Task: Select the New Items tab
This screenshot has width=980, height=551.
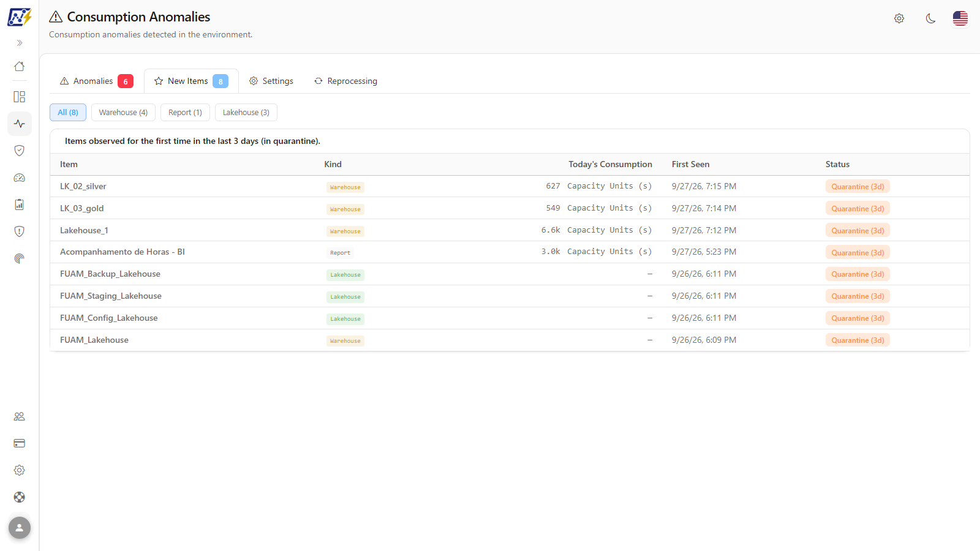Action: point(191,81)
